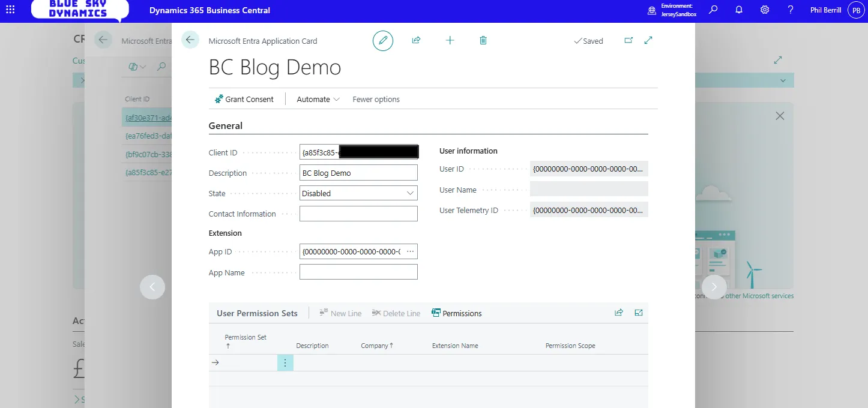Open the {a85f3c85 Client ID row

tap(148, 173)
